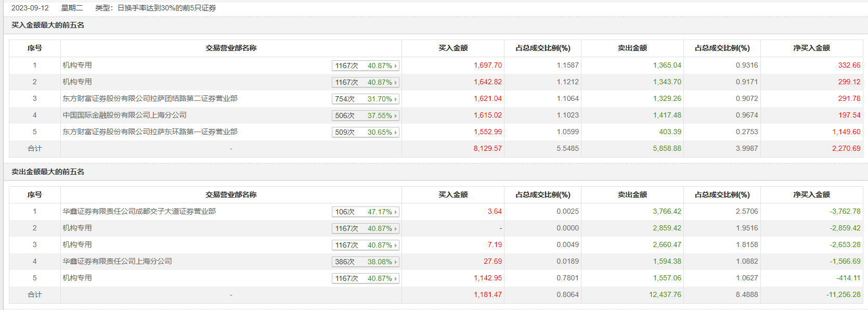Expand the 509次 30.65% stats badge

pyautogui.click(x=366, y=132)
